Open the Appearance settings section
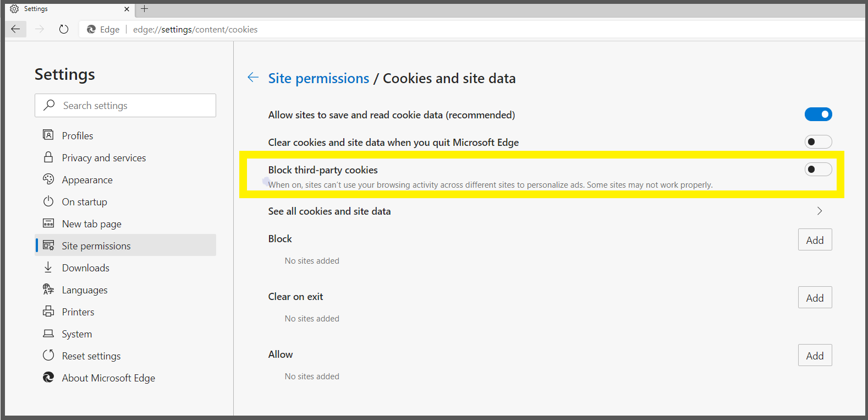 pyautogui.click(x=125, y=179)
